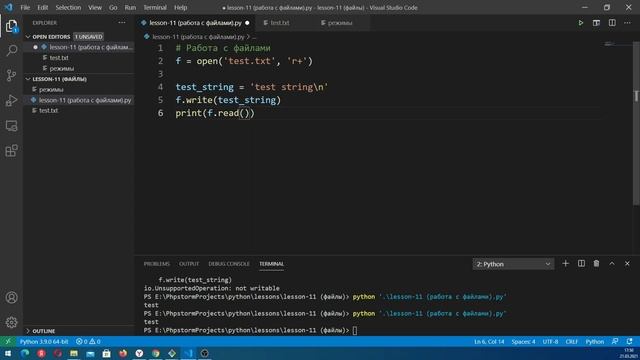Kill terminal with trash icon
This screenshot has width=640, height=360.
[x=596, y=264]
